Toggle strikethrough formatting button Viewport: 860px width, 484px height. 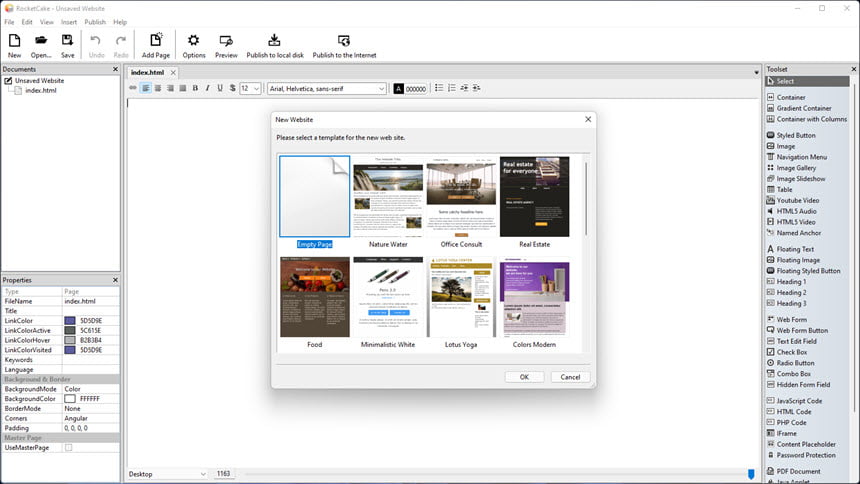coord(233,88)
